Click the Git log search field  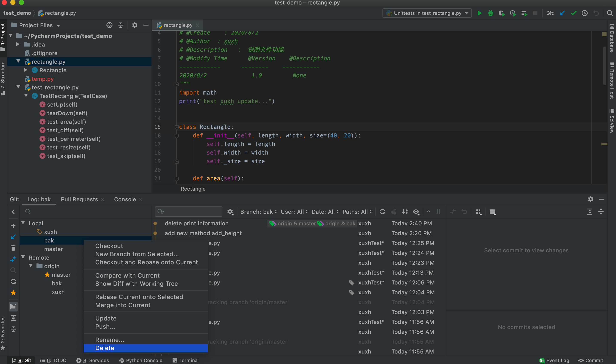[x=189, y=211]
